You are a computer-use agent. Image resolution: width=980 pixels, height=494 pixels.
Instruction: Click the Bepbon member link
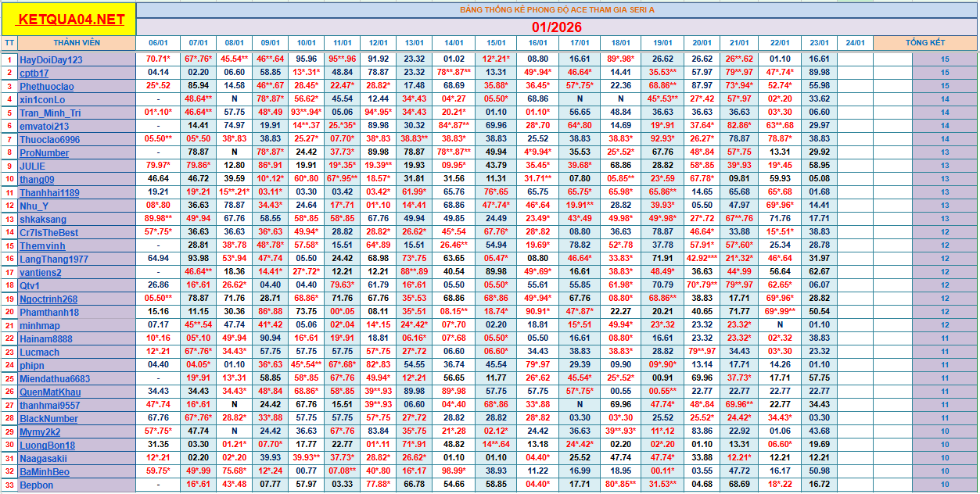click(x=37, y=485)
